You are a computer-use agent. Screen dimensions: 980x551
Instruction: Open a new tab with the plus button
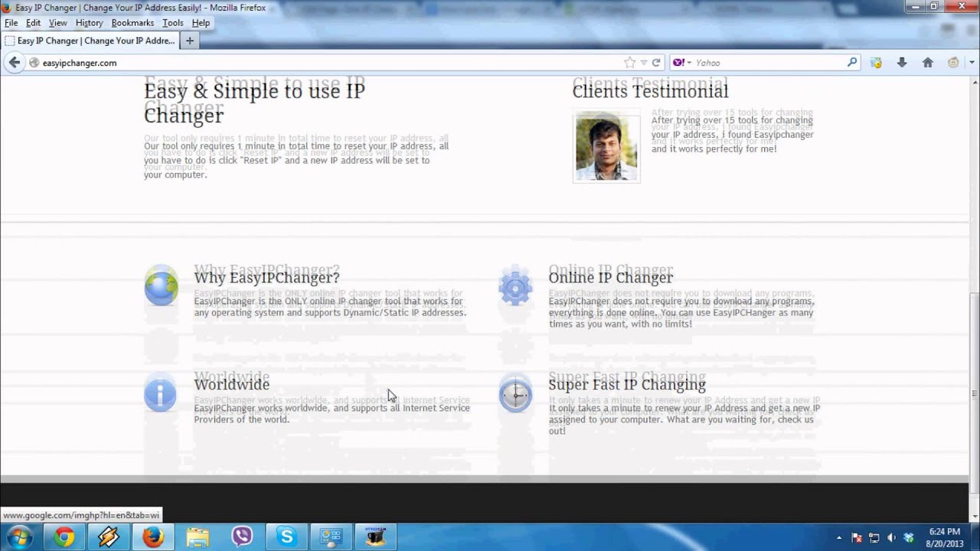click(x=189, y=41)
